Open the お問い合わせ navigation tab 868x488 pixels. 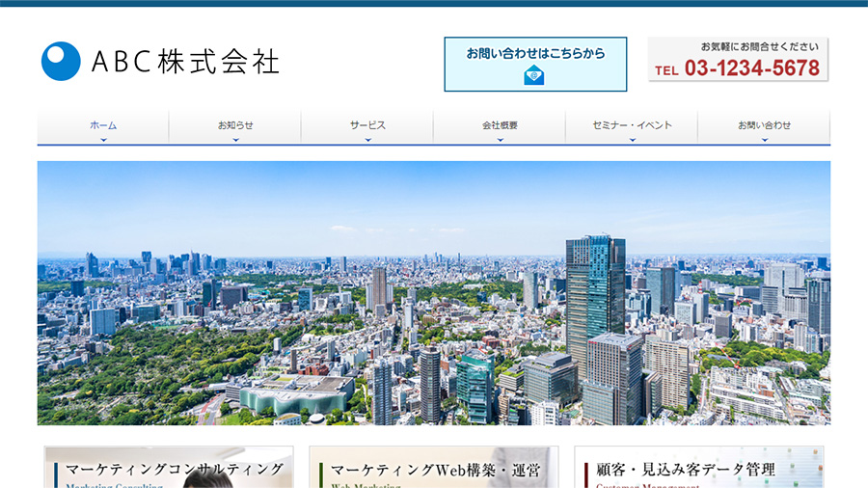tap(765, 126)
